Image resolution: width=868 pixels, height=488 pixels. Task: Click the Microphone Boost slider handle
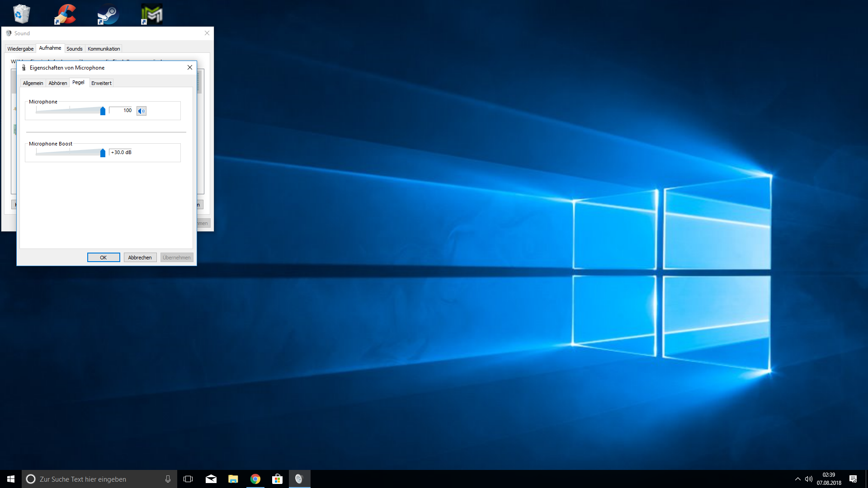pos(103,153)
